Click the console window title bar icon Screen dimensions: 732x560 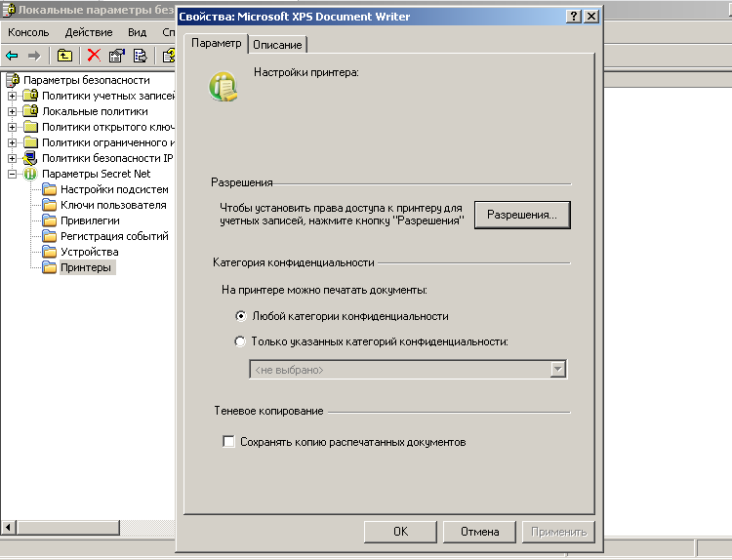pos(9,10)
